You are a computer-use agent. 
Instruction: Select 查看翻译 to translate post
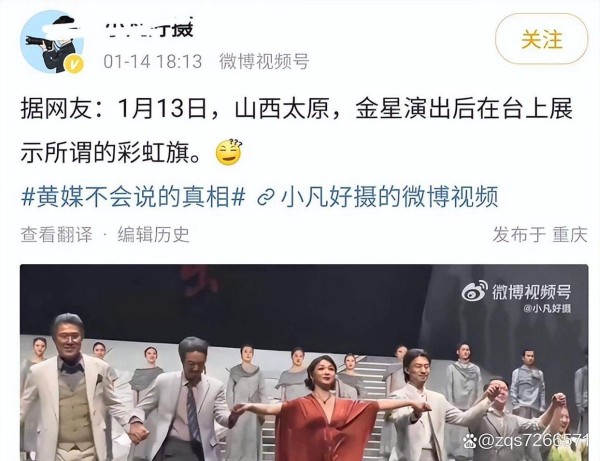click(57, 235)
